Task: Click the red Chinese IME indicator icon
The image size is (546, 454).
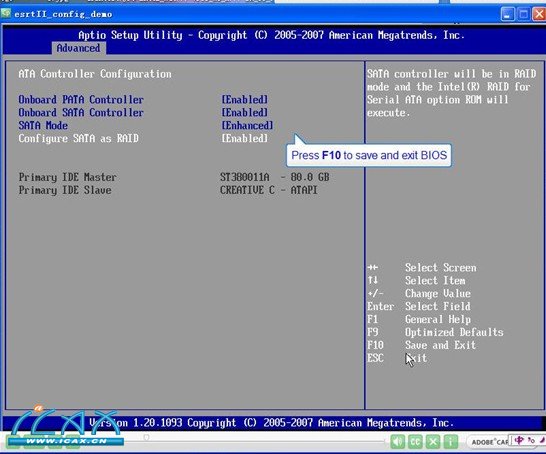Action: pos(519,440)
